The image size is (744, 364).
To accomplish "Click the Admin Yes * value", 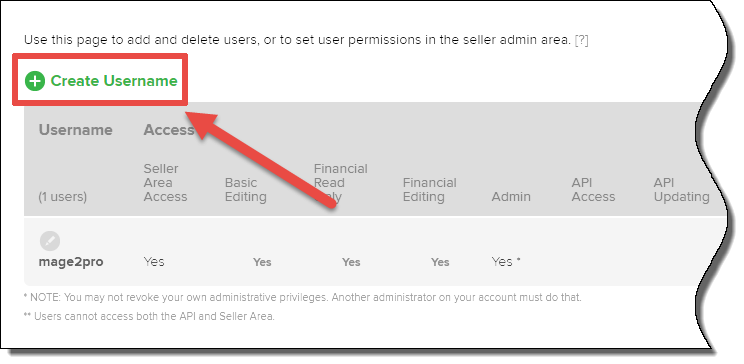I will click(506, 261).
